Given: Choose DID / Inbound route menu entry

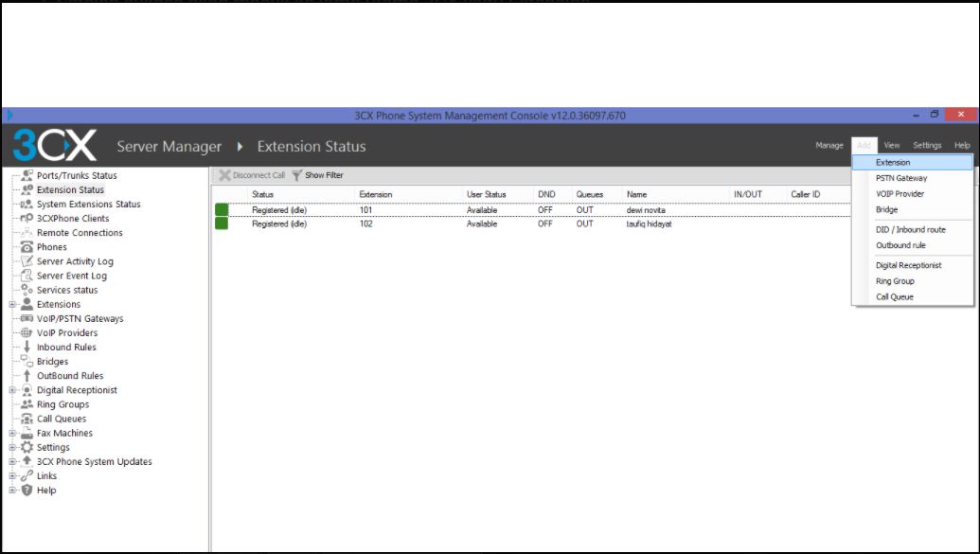Looking at the screenshot, I should [x=913, y=229].
